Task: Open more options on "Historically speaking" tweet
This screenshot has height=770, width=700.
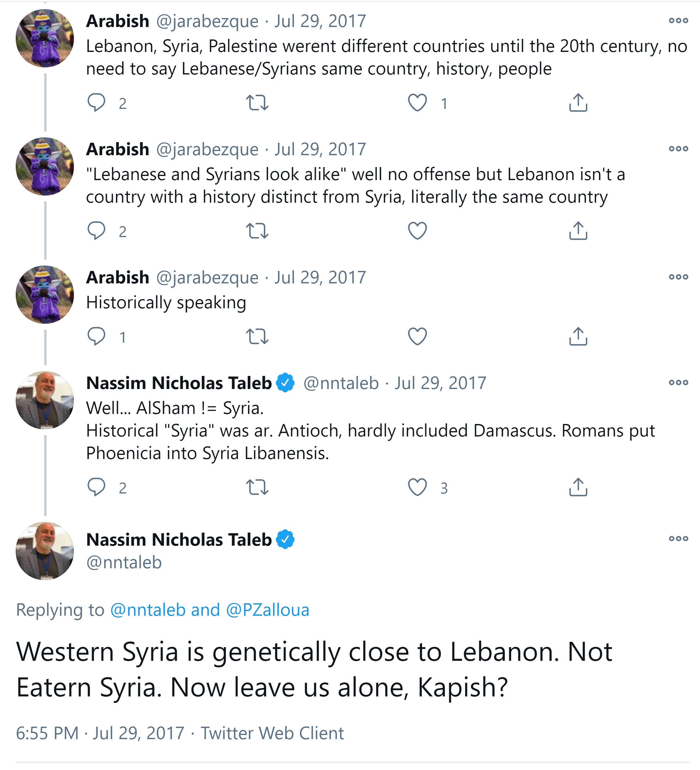Action: (x=678, y=277)
